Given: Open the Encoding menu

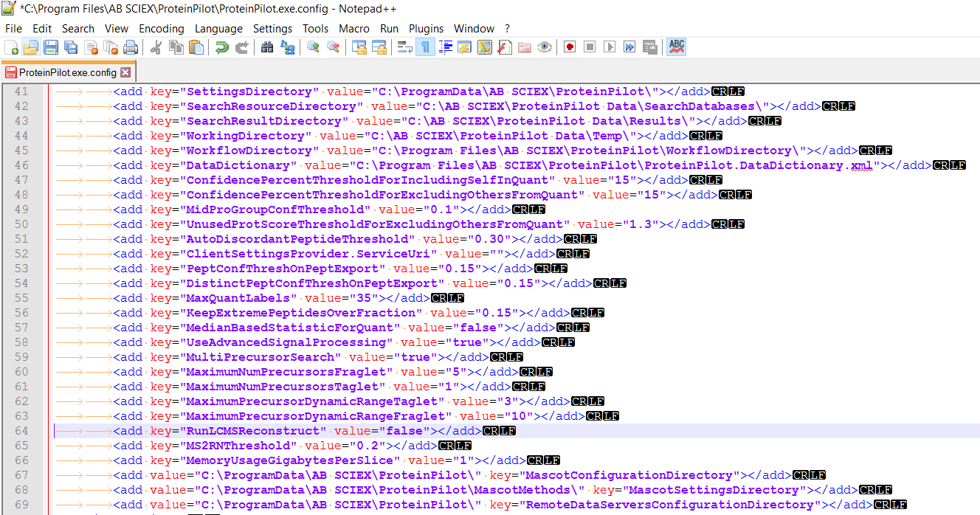Looking at the screenshot, I should click(162, 29).
